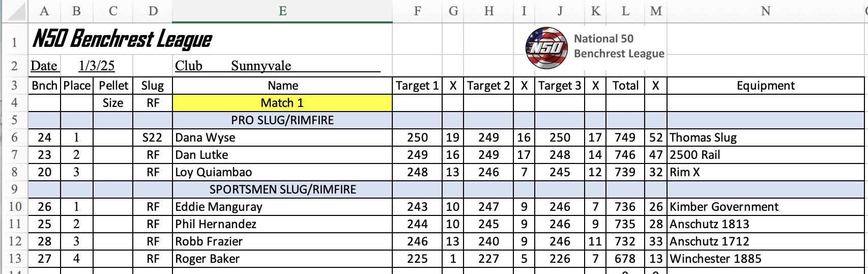This screenshot has height=274, width=868.
Task: Select column N header
Action: [x=765, y=11]
